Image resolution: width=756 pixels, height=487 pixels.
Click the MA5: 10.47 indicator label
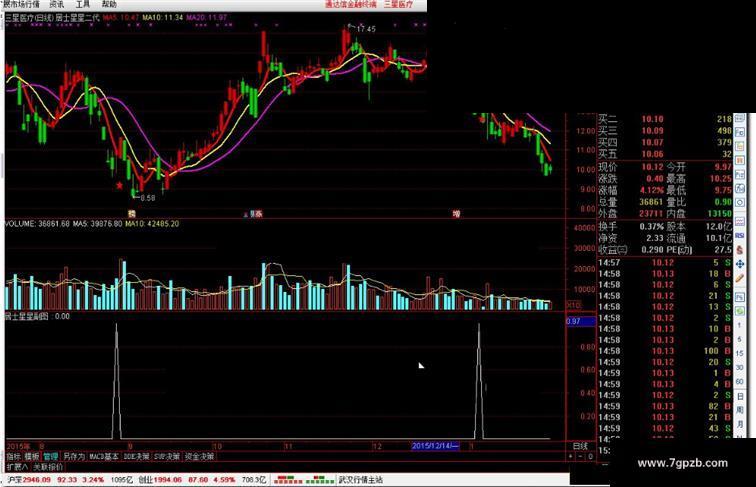(121, 17)
